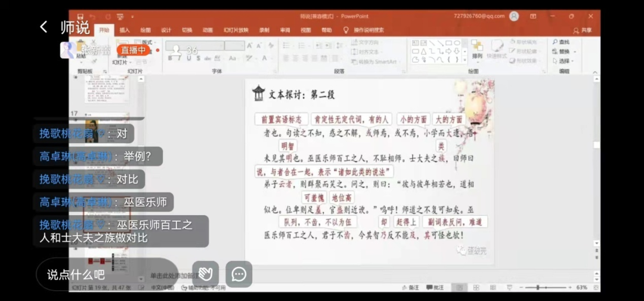Viewport: 644px width, 301px height.
Task: Toggle strikethrough abc button
Action: [x=208, y=58]
